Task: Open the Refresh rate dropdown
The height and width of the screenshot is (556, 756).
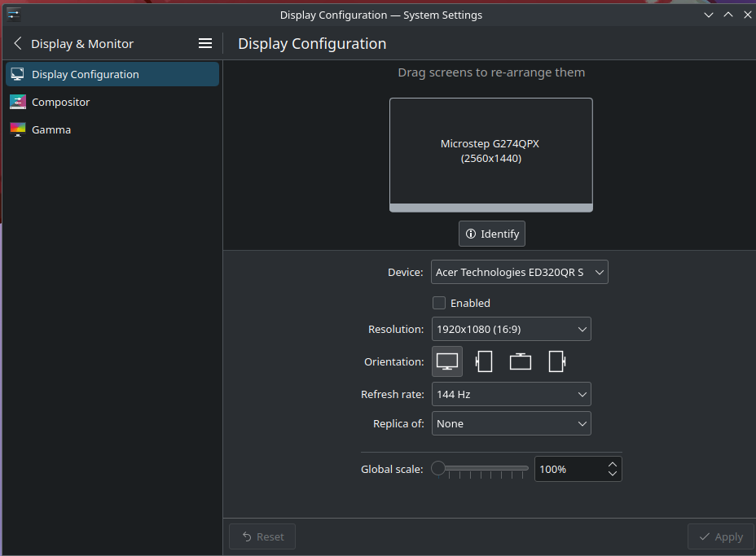Action: [511, 395]
